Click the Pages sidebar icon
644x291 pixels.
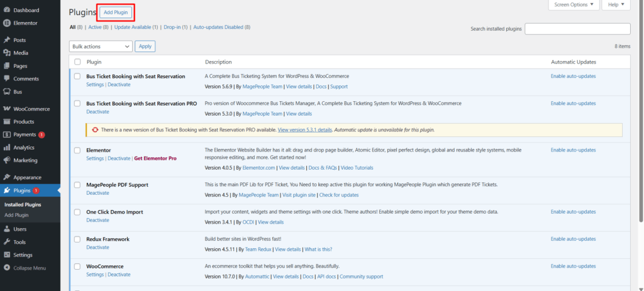point(6,65)
